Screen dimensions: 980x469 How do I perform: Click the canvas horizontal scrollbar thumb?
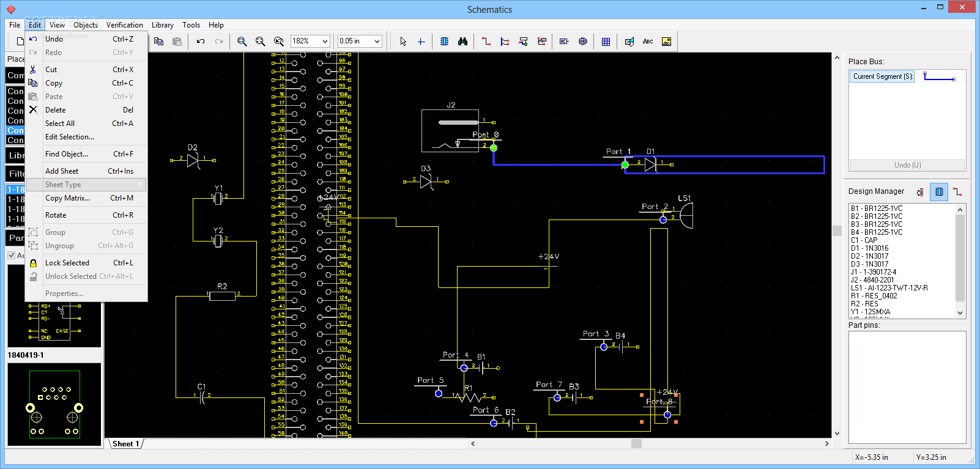tap(636, 443)
